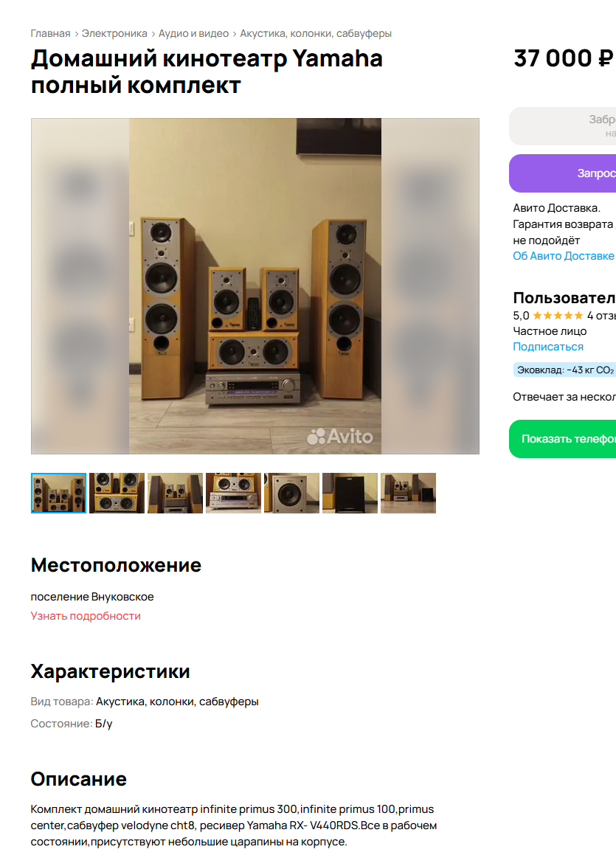Open Узнать подробности location link
Viewport: 616px width, 855px height.
86,616
